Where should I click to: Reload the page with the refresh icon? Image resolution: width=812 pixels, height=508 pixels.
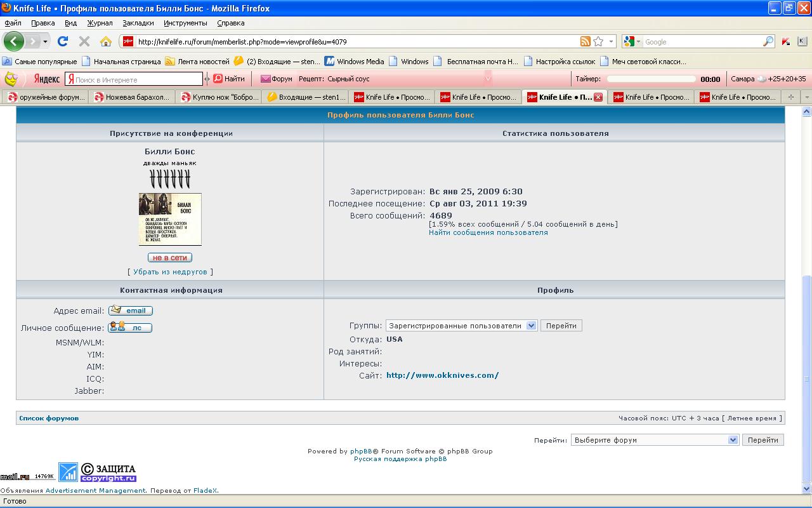[x=62, y=41]
